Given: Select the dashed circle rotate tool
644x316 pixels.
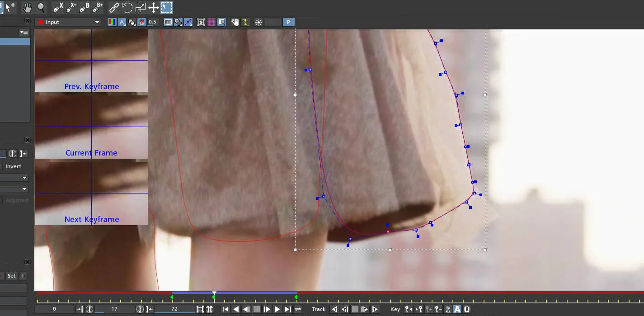Looking at the screenshot, I should [127, 7].
